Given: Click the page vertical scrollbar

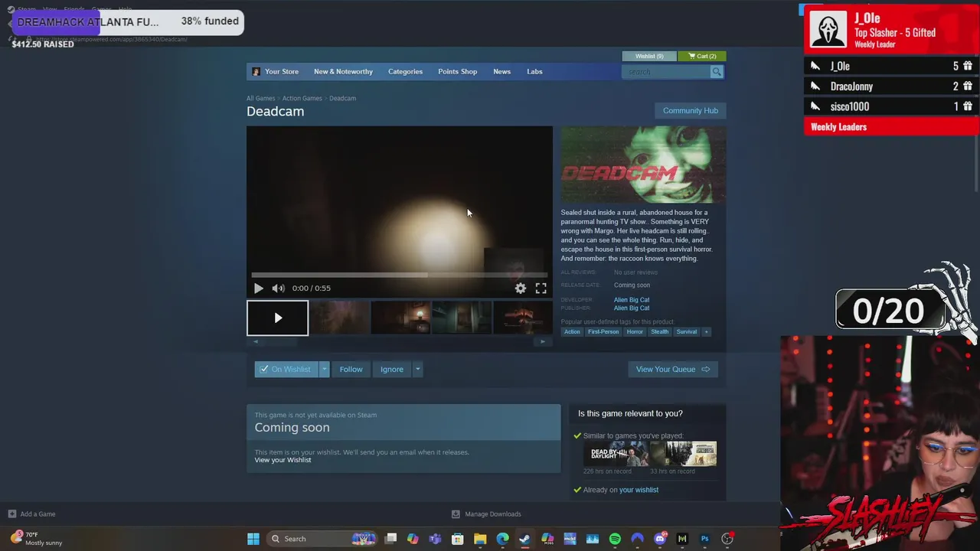Looking at the screenshot, I should point(976,165).
